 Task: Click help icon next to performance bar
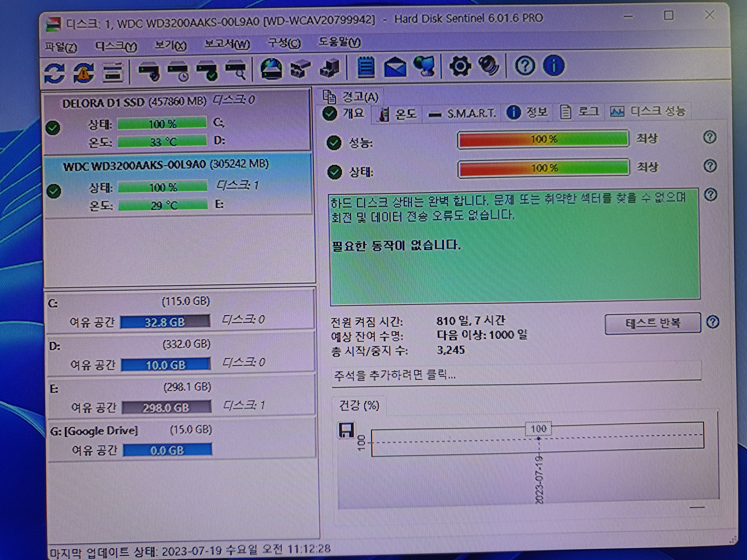[x=710, y=137]
